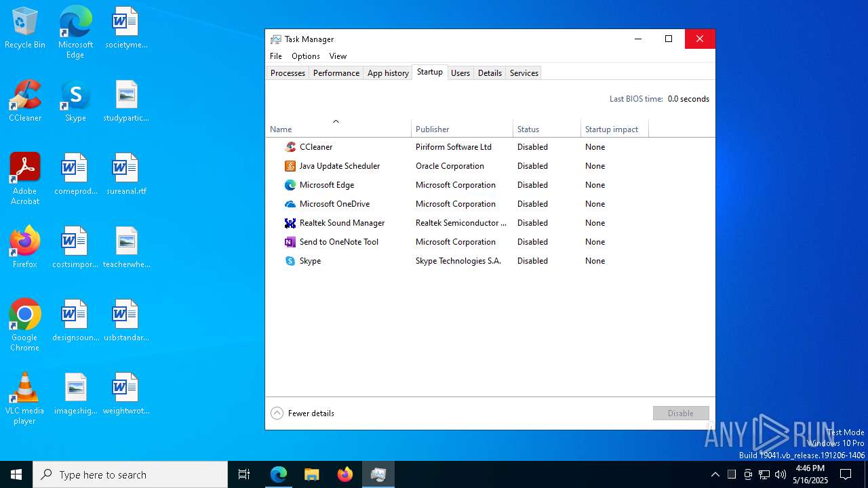Viewport: 868px width, 488px height.
Task: Select the Microsoft OneDrive cloud icon
Action: coord(290,204)
